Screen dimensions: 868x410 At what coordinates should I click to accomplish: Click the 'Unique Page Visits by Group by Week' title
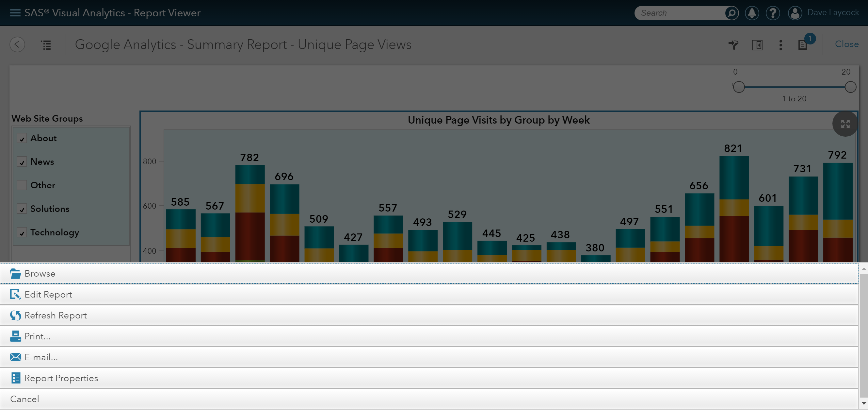coord(498,120)
